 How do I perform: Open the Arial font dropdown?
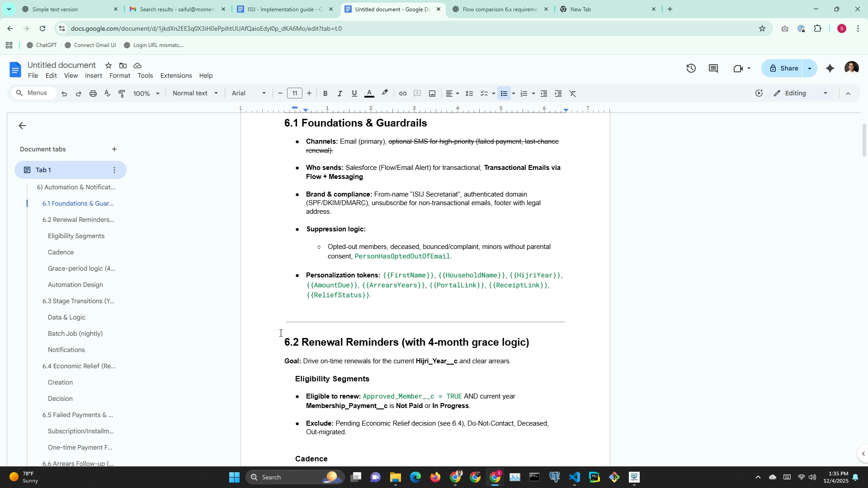click(x=249, y=94)
